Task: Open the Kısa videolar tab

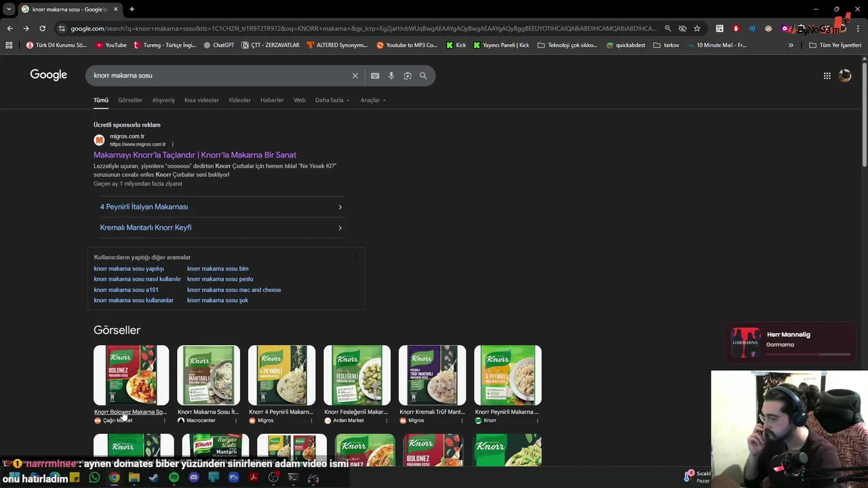Action: [x=201, y=100]
